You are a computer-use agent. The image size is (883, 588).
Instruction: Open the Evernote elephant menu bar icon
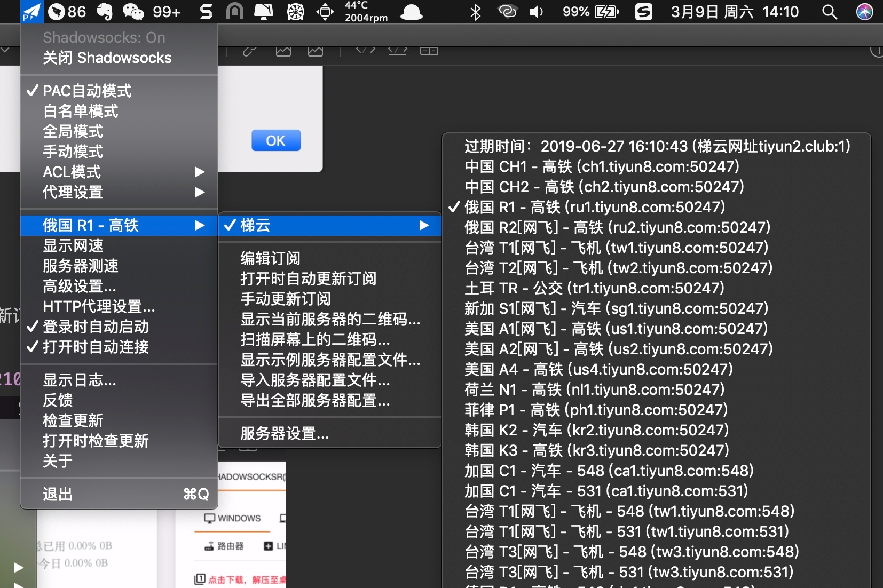(104, 12)
